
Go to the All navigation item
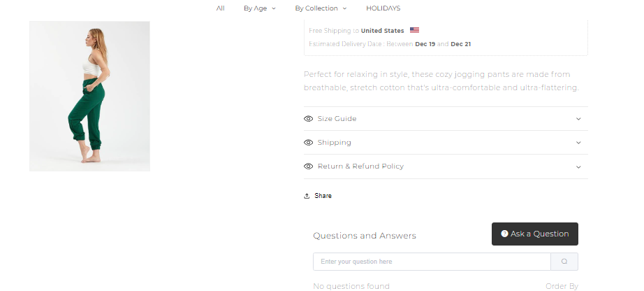point(221,8)
